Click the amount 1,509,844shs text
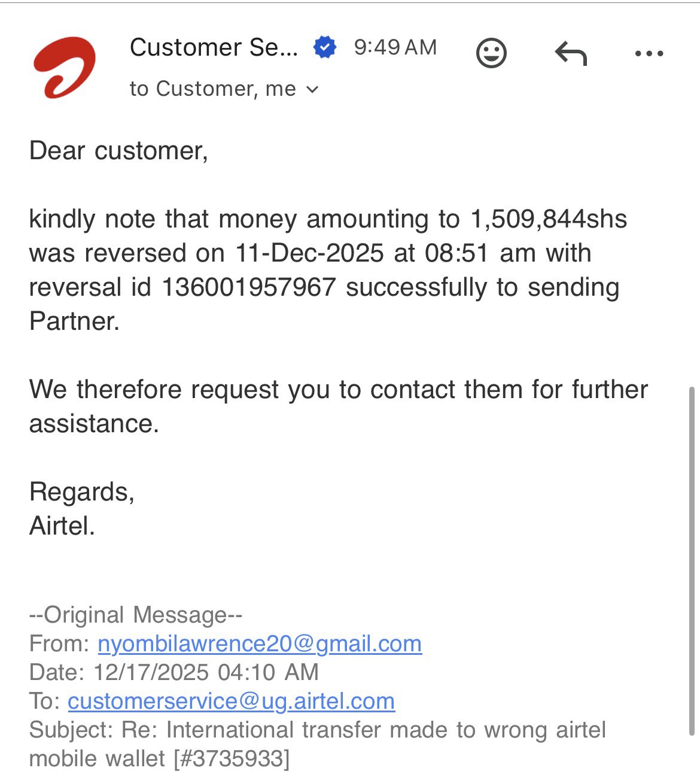This screenshot has width=700, height=780. 549,219
